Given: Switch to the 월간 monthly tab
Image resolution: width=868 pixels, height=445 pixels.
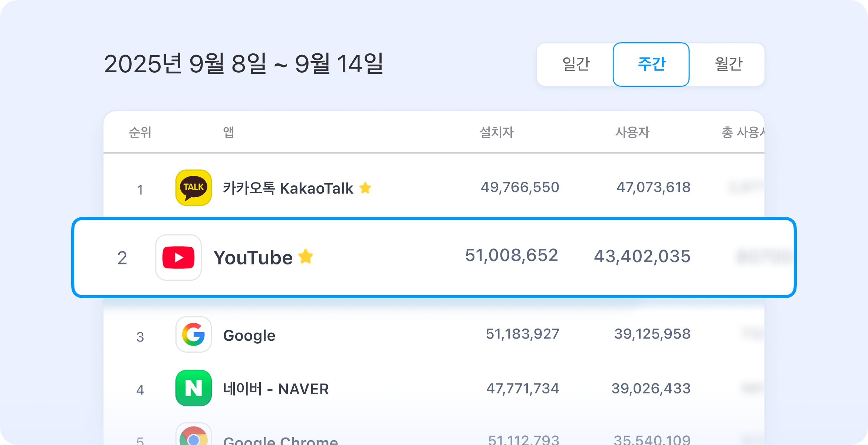Looking at the screenshot, I should click(728, 64).
